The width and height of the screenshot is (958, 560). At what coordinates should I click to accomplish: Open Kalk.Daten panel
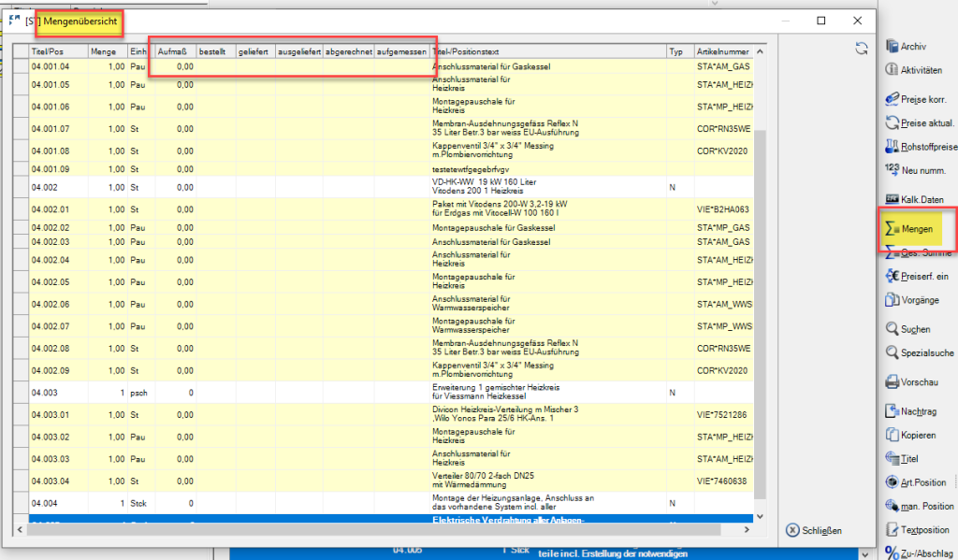tap(893, 199)
